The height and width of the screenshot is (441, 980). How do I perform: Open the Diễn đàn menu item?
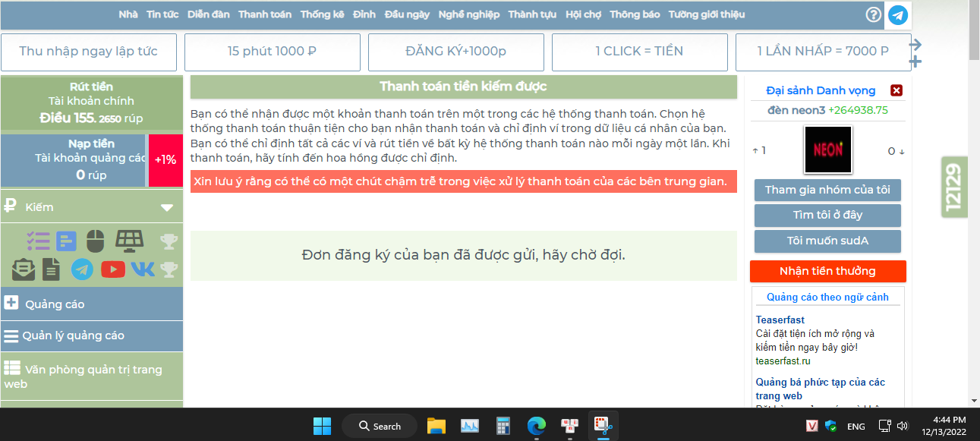(x=209, y=14)
